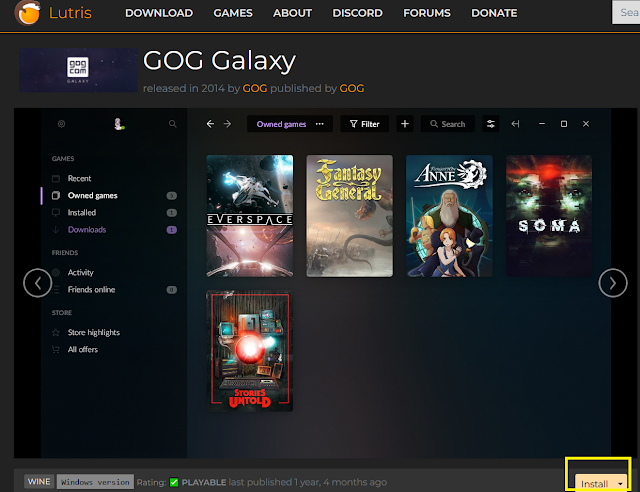
Task: Click the All offers cart icon
Action: pos(56,350)
